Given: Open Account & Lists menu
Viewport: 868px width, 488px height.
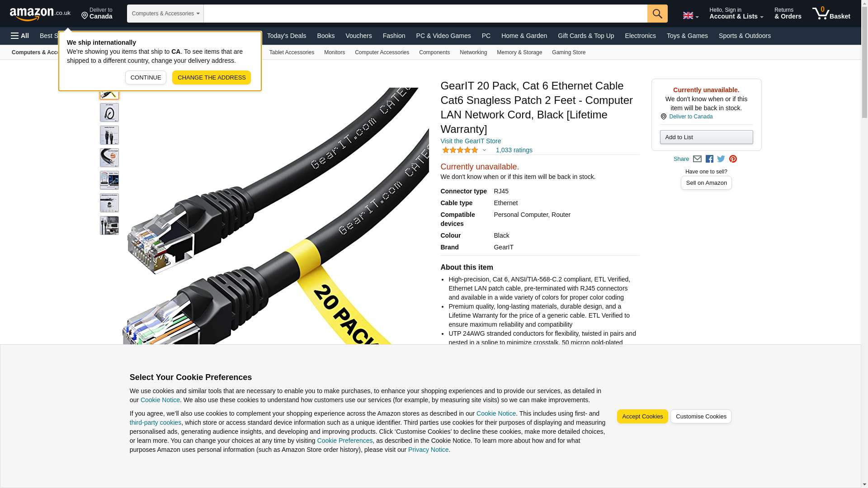Looking at the screenshot, I should tap(736, 14).
